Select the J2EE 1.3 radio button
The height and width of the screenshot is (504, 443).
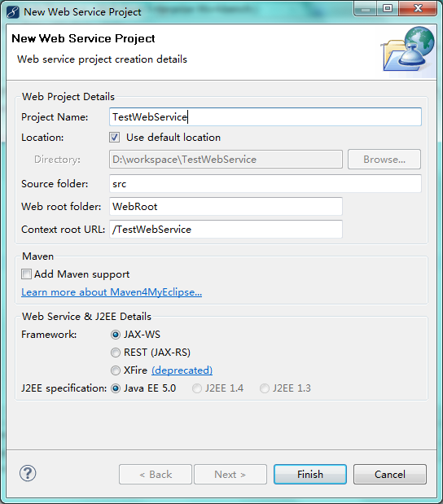click(265, 388)
